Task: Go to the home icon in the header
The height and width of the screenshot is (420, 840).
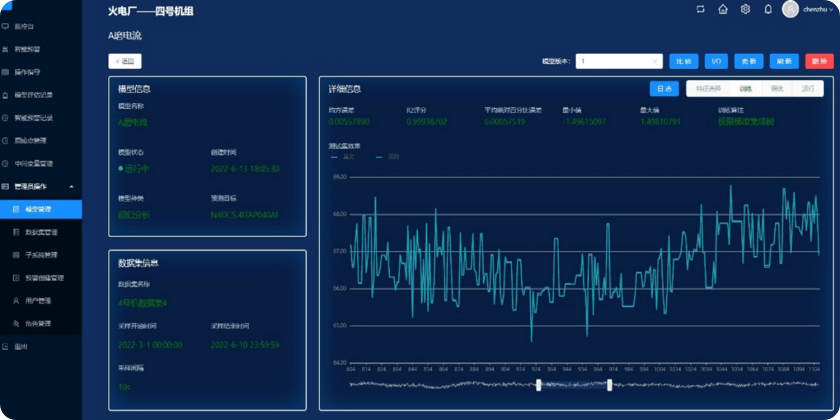Action: (x=723, y=9)
